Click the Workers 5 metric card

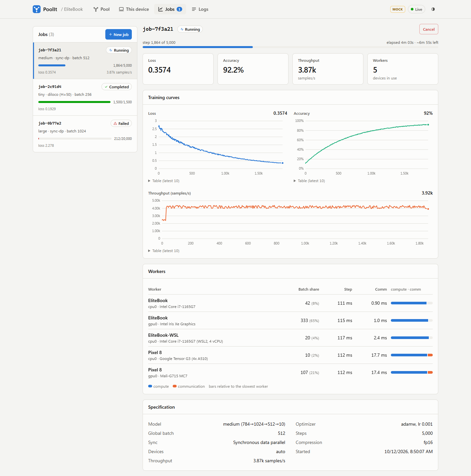point(403,69)
